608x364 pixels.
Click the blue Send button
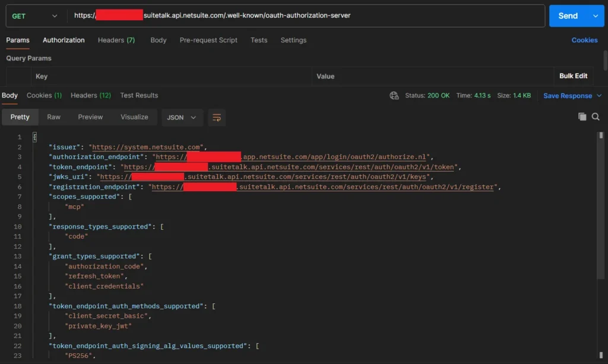(568, 16)
